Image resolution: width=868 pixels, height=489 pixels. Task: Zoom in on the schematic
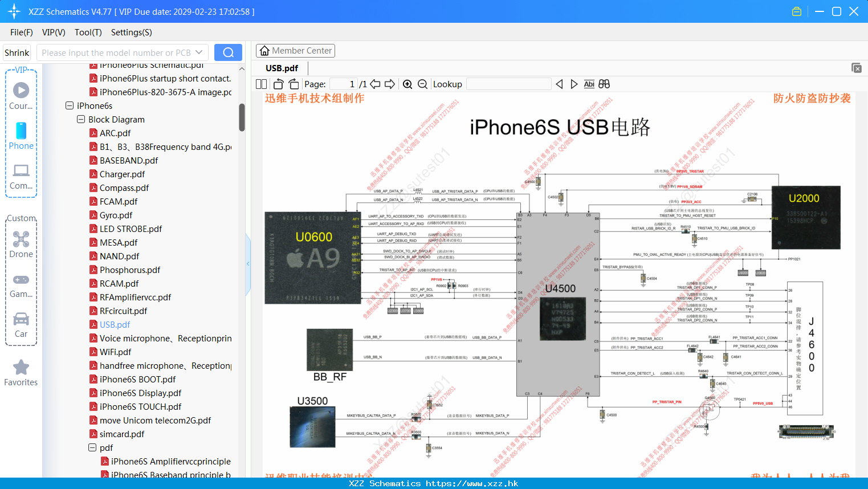click(407, 84)
